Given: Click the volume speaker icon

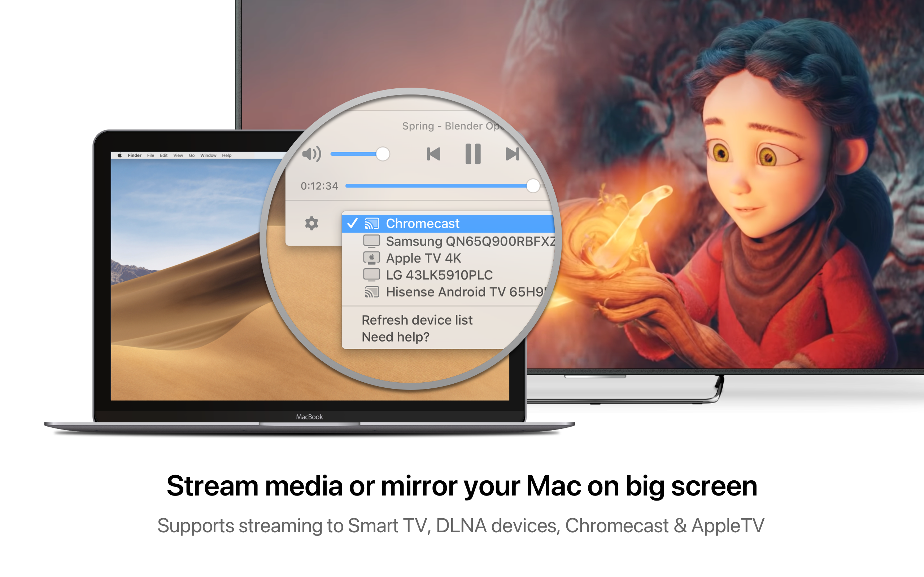Looking at the screenshot, I should click(312, 154).
